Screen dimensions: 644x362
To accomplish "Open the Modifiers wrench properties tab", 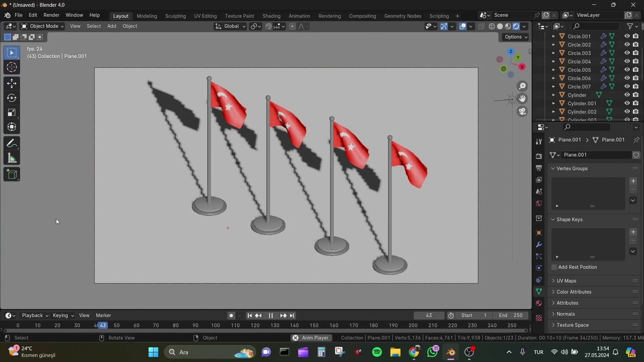I will (x=539, y=244).
